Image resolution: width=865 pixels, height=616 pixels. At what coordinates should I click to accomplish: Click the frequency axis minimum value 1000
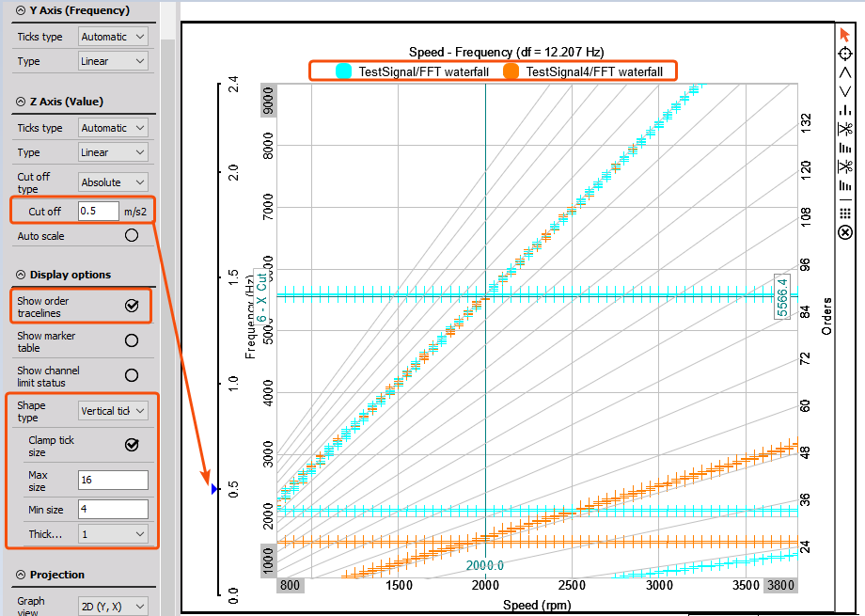pos(268,561)
